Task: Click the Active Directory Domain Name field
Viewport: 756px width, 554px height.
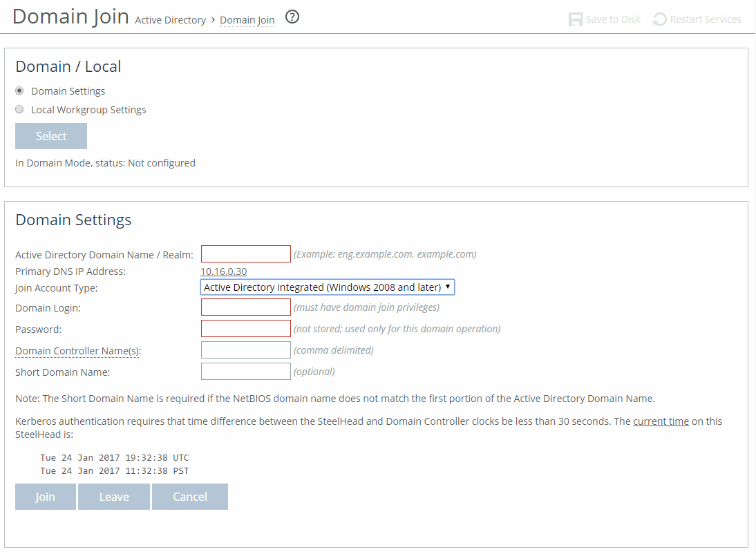Action: tap(245, 254)
